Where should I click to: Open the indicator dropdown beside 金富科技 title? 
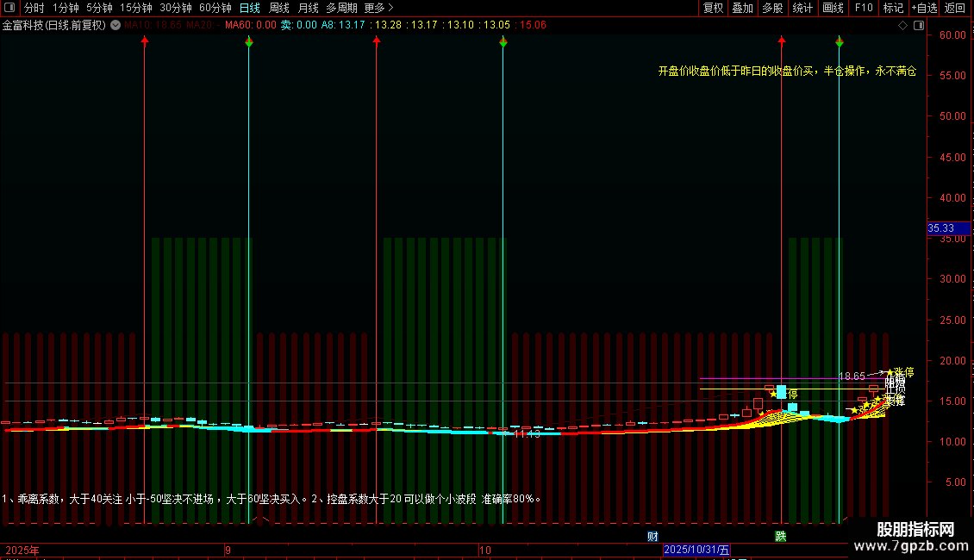116,25
